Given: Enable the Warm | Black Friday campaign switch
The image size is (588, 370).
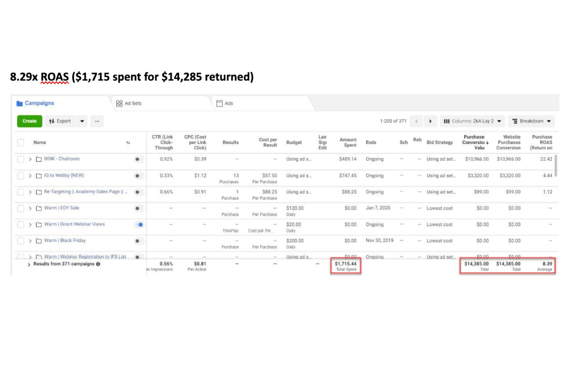Looking at the screenshot, I should [139, 241].
